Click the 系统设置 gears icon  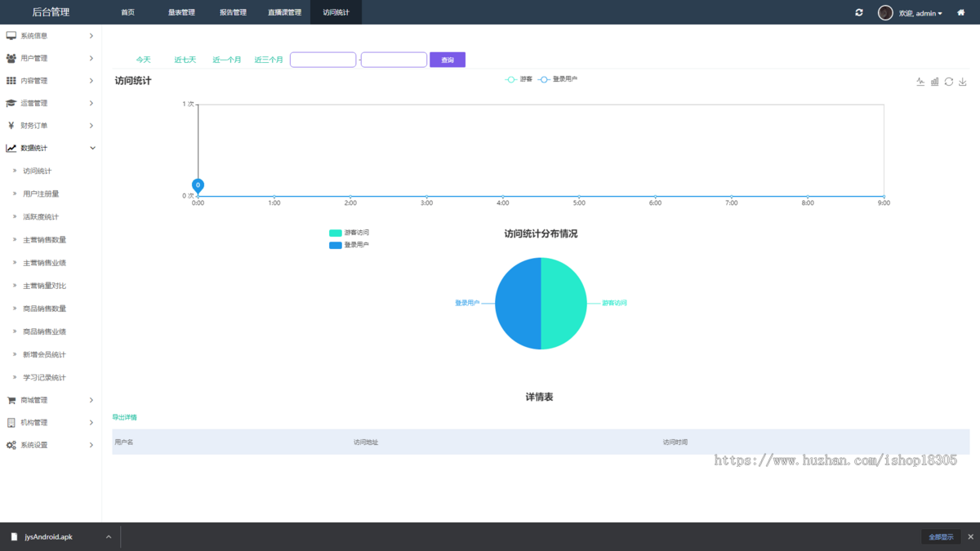pyautogui.click(x=11, y=445)
